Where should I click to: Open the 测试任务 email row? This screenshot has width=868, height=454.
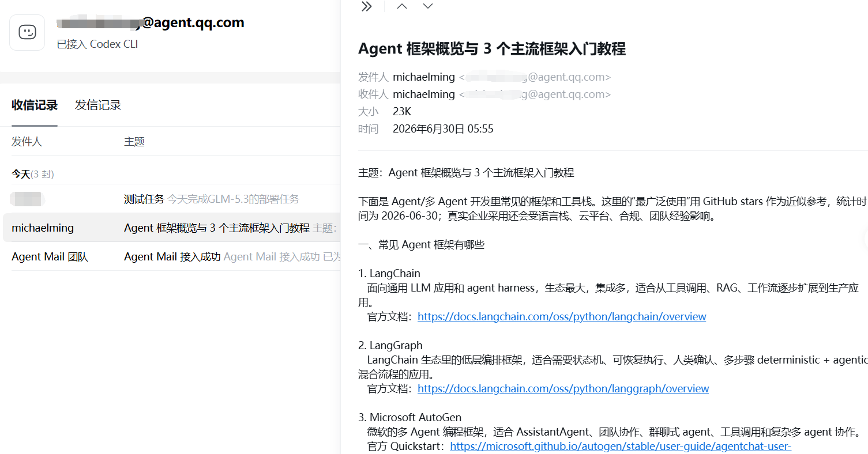[x=171, y=199]
